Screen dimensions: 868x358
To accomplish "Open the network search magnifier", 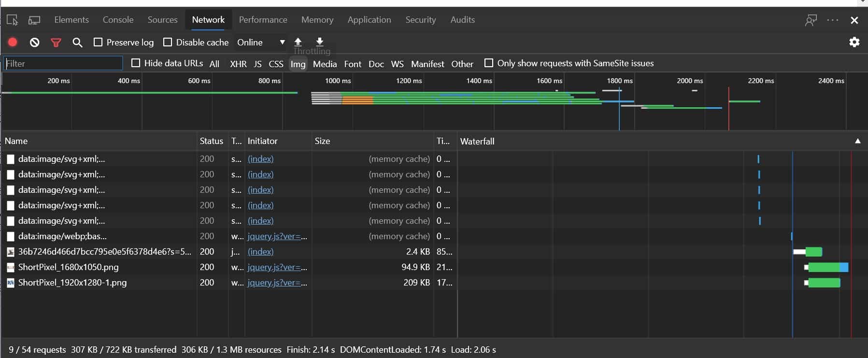I will (77, 43).
